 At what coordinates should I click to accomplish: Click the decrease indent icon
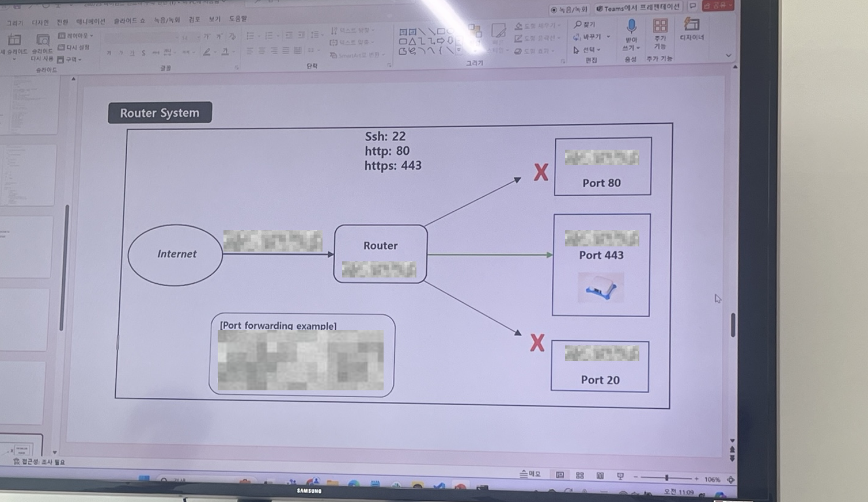pyautogui.click(x=289, y=35)
